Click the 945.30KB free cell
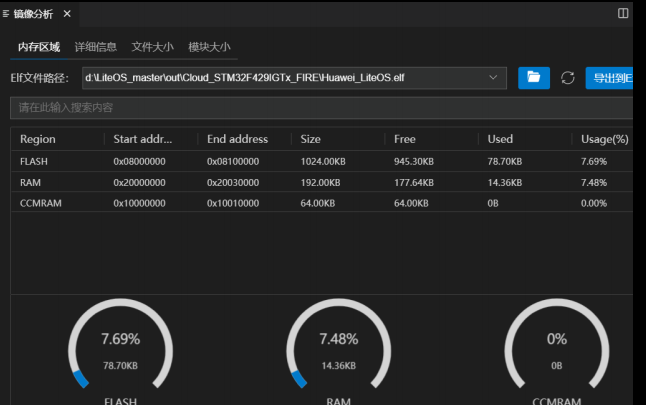This screenshot has height=405, width=646. [x=414, y=162]
